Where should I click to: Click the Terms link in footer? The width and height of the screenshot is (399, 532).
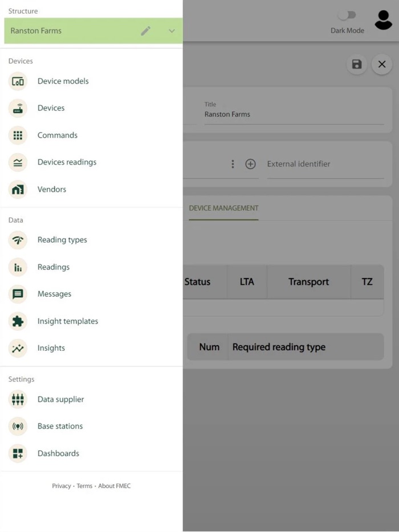(84, 486)
